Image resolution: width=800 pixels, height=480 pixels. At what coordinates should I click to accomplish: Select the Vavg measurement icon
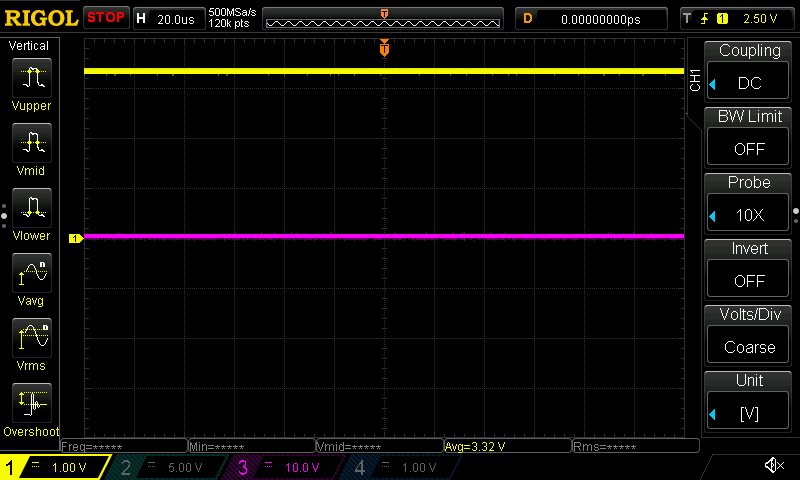point(32,273)
